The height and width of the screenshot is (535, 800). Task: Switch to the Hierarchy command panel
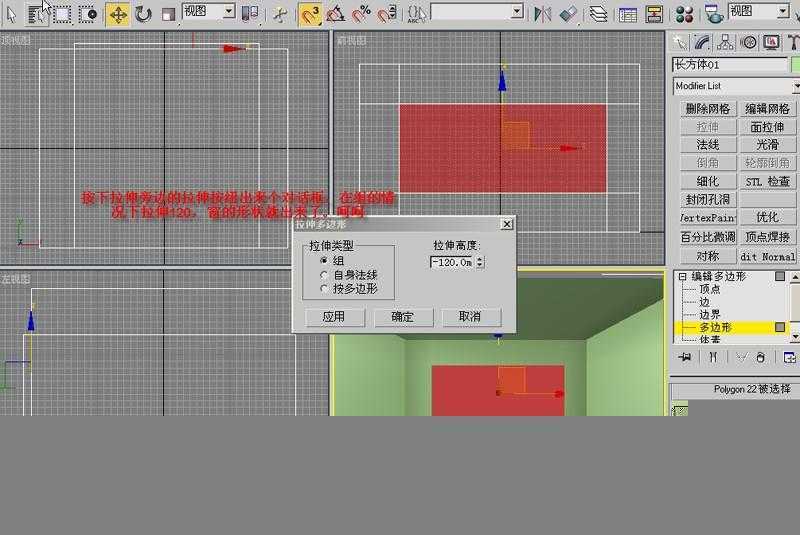tap(726, 42)
